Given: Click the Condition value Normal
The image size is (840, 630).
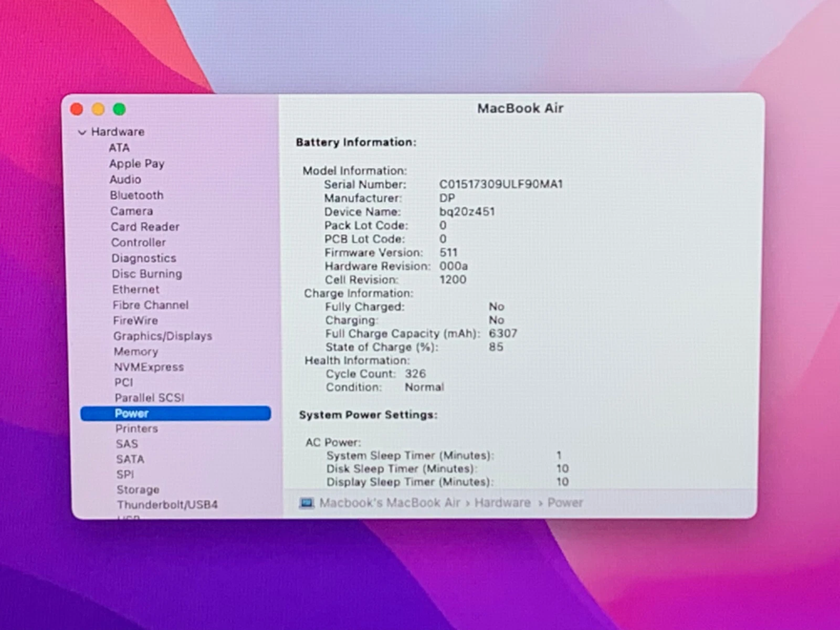Looking at the screenshot, I should point(424,387).
